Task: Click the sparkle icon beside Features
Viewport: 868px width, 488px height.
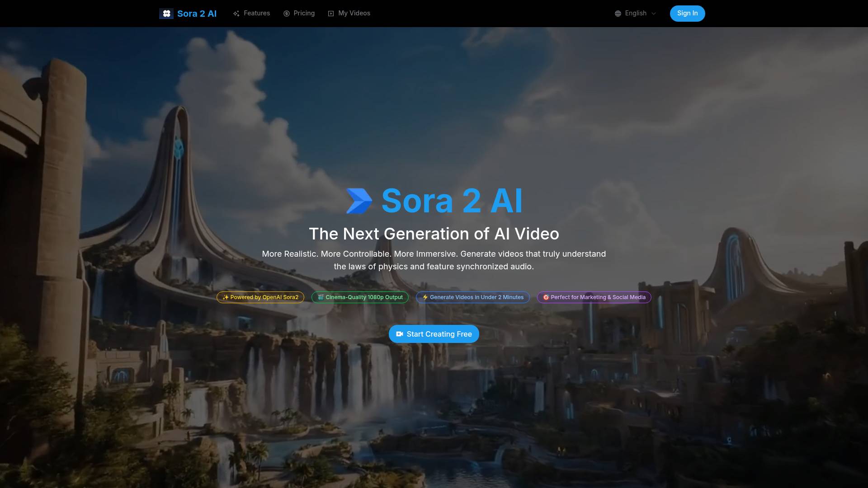Action: tap(236, 14)
